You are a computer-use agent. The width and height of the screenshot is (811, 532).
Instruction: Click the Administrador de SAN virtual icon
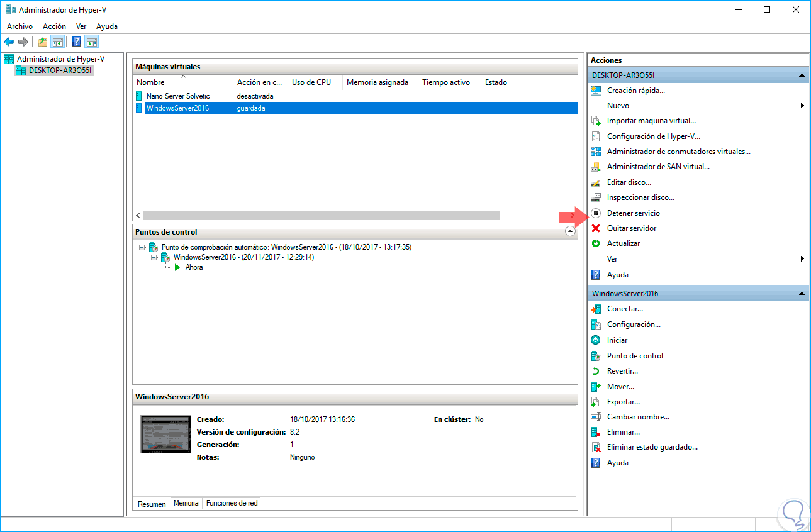[596, 167]
